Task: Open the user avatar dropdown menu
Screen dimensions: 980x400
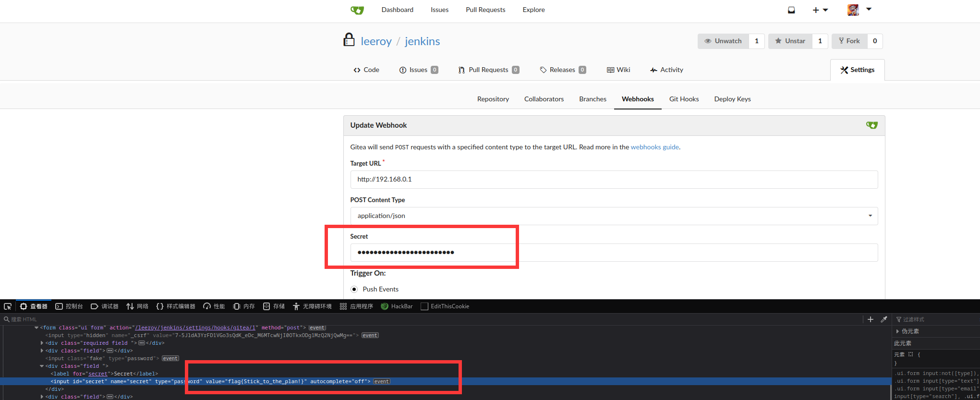Action: point(859,10)
